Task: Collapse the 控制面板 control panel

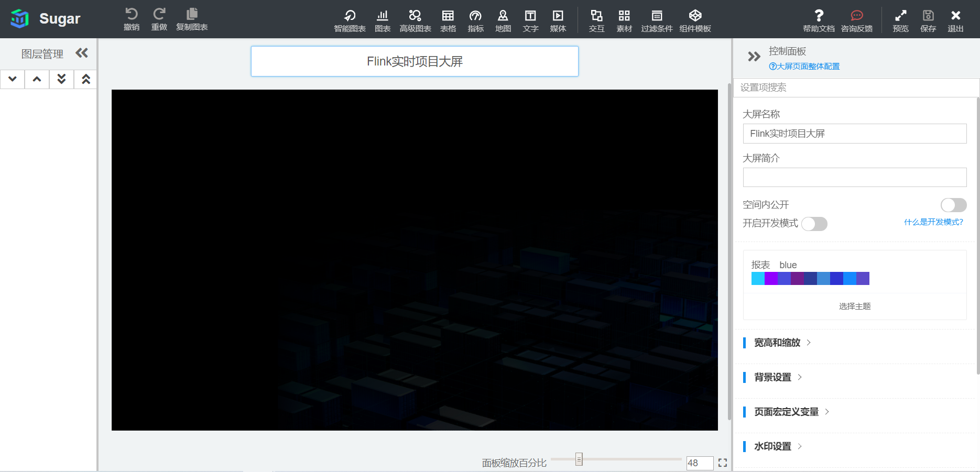Action: pyautogui.click(x=754, y=57)
